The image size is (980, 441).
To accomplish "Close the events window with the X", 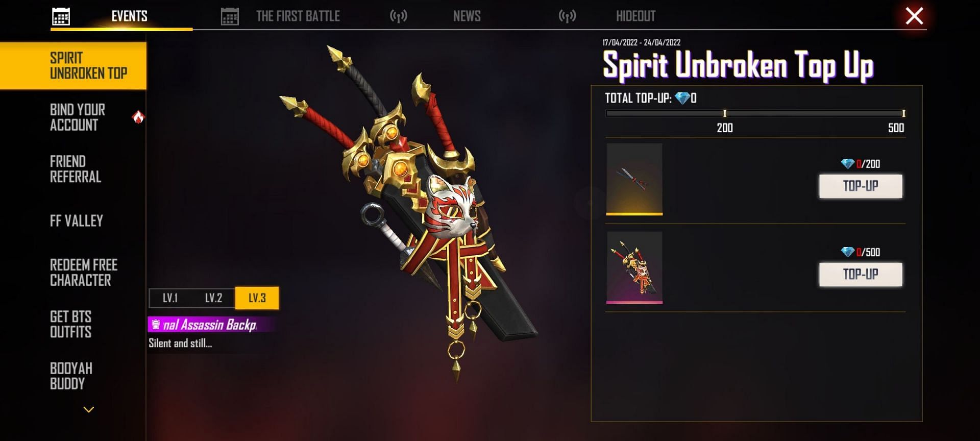I will 914,16.
